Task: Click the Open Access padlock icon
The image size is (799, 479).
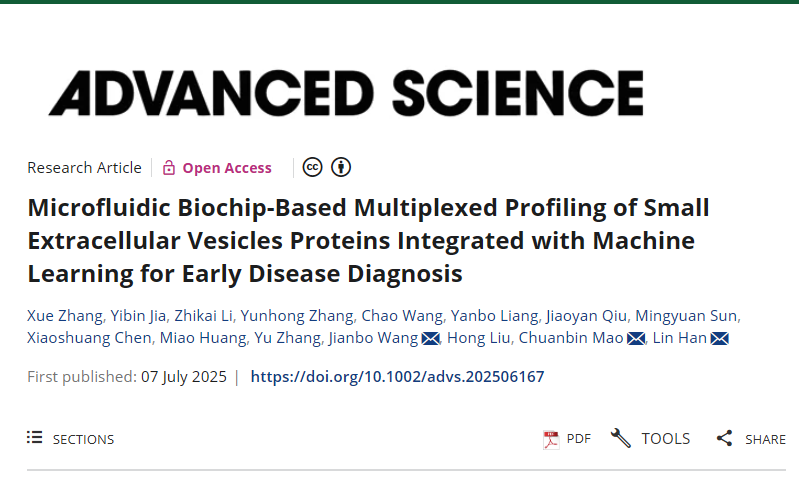Action: click(169, 168)
